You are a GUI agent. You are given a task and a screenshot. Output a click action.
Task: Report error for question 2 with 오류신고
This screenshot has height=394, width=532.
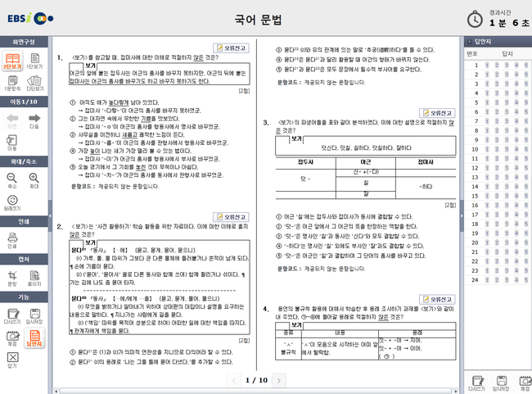[231, 217]
